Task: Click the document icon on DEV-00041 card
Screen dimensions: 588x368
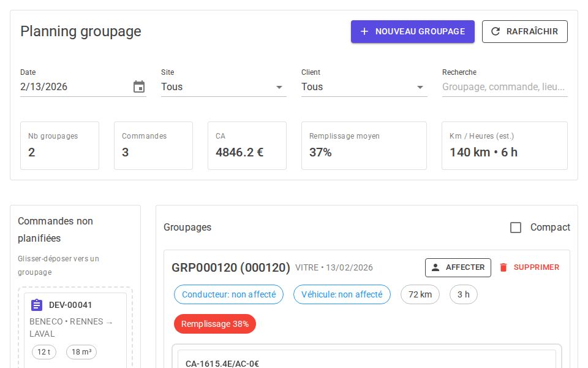Action: tap(36, 305)
